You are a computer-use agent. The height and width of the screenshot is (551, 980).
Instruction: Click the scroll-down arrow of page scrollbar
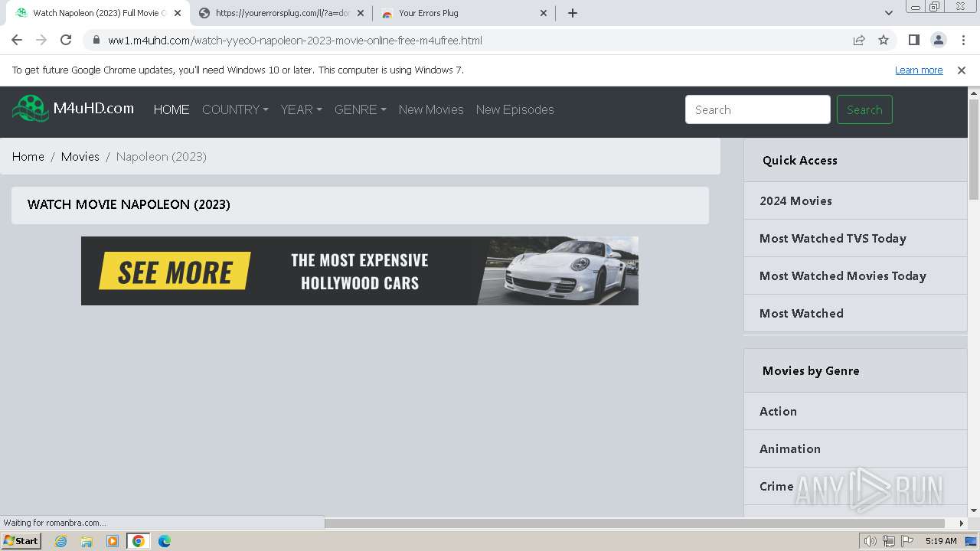tap(974, 510)
